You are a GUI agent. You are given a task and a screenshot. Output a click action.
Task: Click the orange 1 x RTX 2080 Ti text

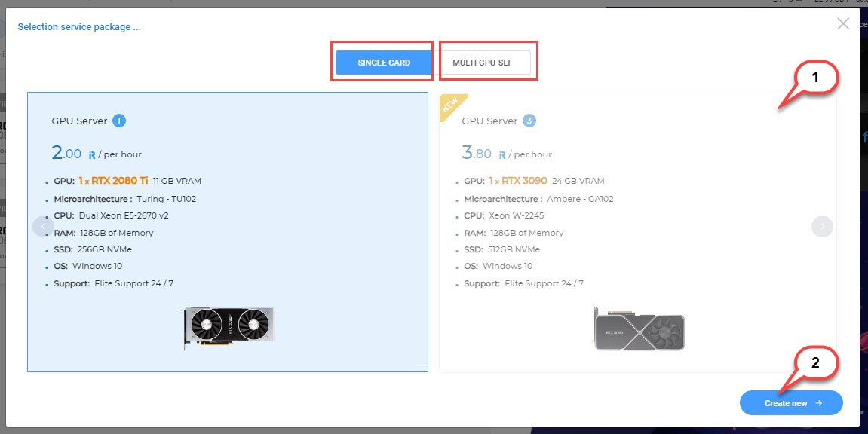(x=113, y=181)
